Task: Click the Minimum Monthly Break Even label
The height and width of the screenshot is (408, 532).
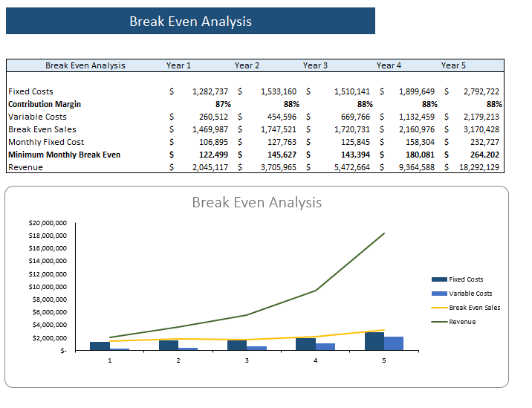Action: [x=64, y=155]
